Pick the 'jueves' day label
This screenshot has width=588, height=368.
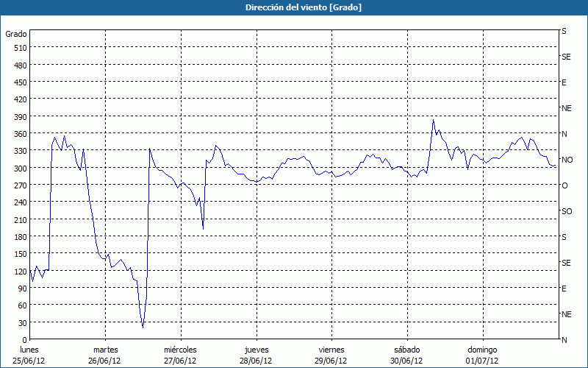256,350
